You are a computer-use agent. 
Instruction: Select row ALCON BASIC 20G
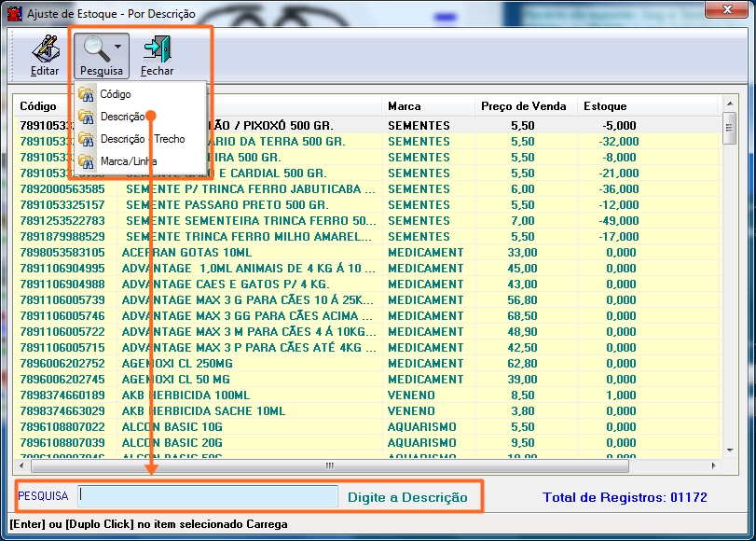coord(367,443)
